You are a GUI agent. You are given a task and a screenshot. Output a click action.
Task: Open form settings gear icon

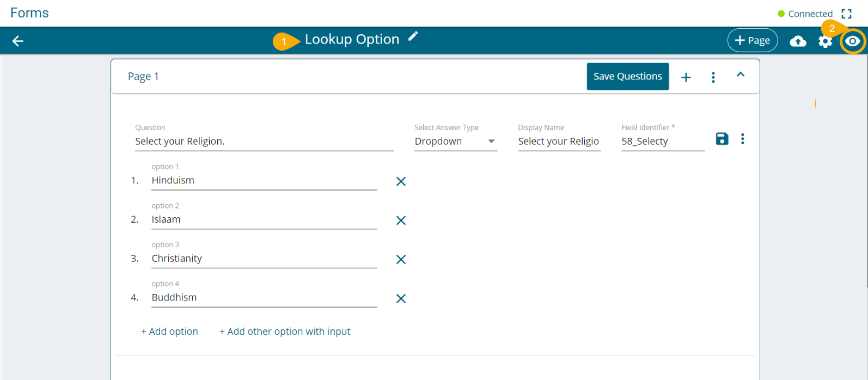tap(825, 41)
